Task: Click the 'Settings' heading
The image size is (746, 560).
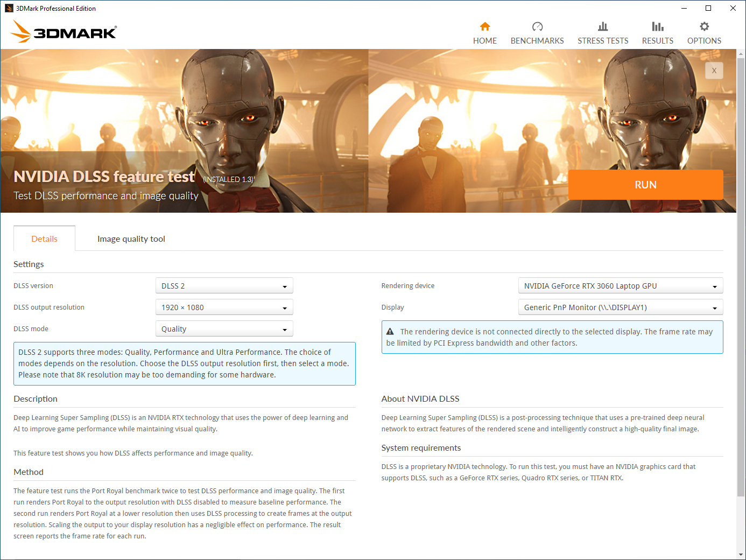Action: (x=29, y=264)
